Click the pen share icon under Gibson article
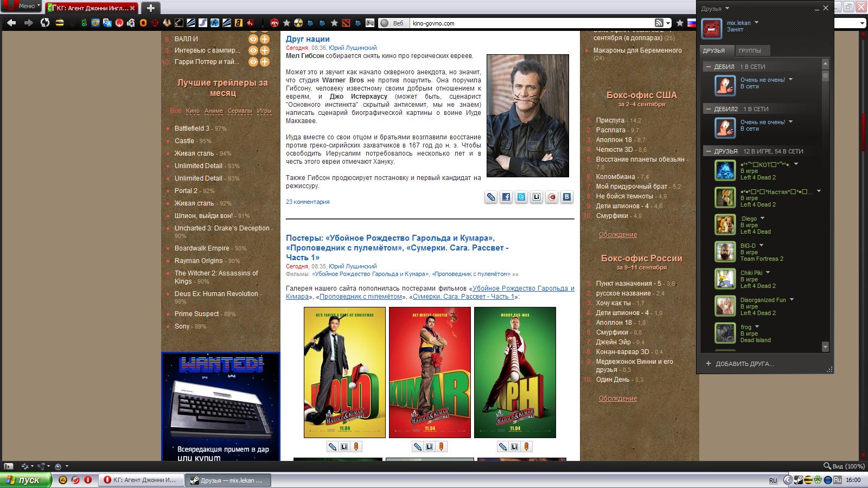 point(491,197)
